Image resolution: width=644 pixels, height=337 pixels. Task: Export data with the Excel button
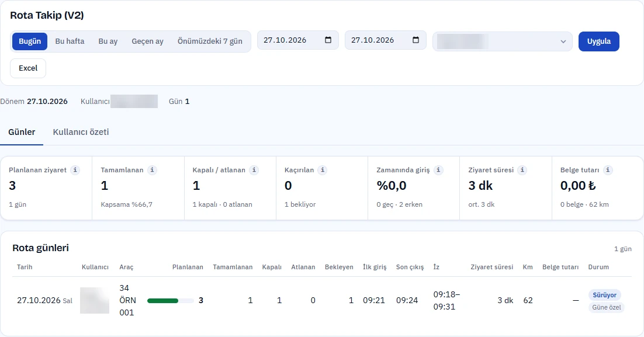point(28,68)
